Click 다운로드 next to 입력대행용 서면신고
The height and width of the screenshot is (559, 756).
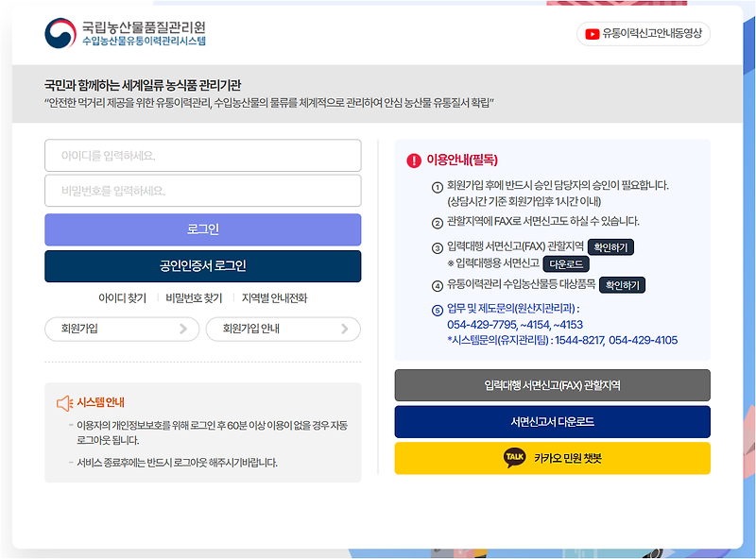(568, 263)
